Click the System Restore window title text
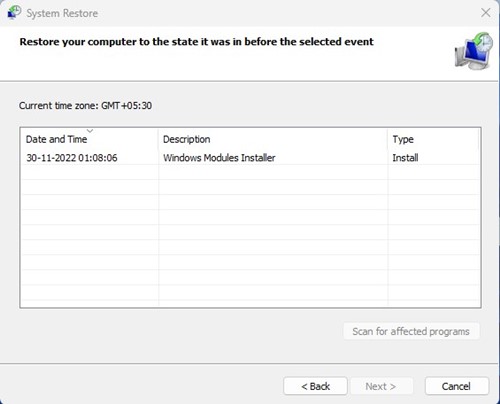 pos(62,13)
